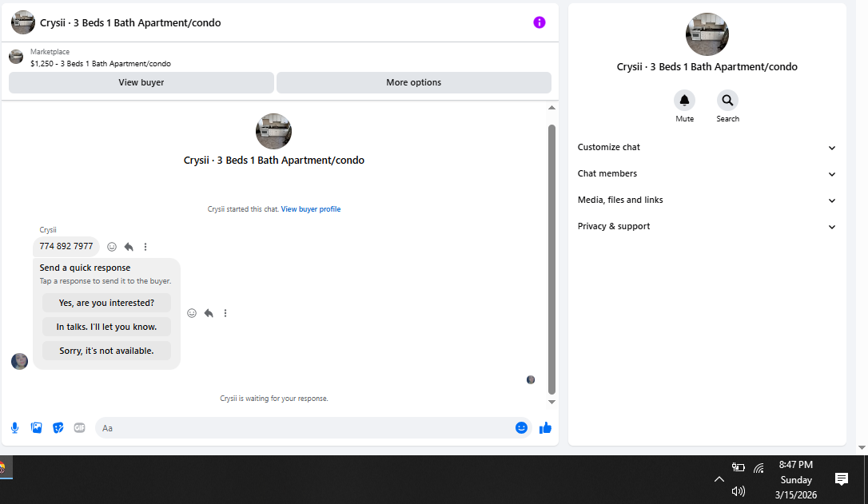
Task: Open network Wi-Fi tray icon
Action: pos(759,468)
